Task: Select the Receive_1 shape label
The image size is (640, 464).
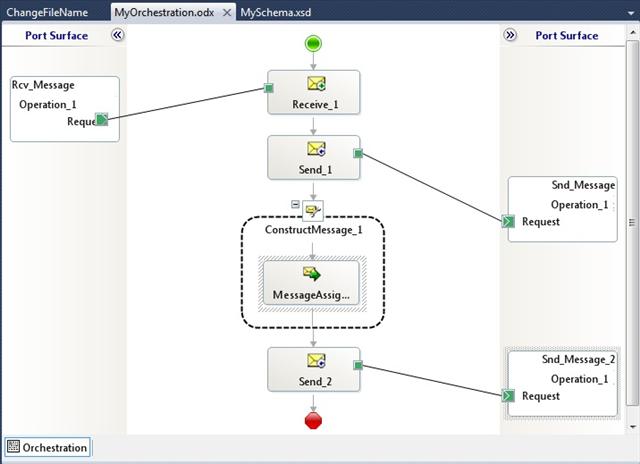Action: click(315, 104)
